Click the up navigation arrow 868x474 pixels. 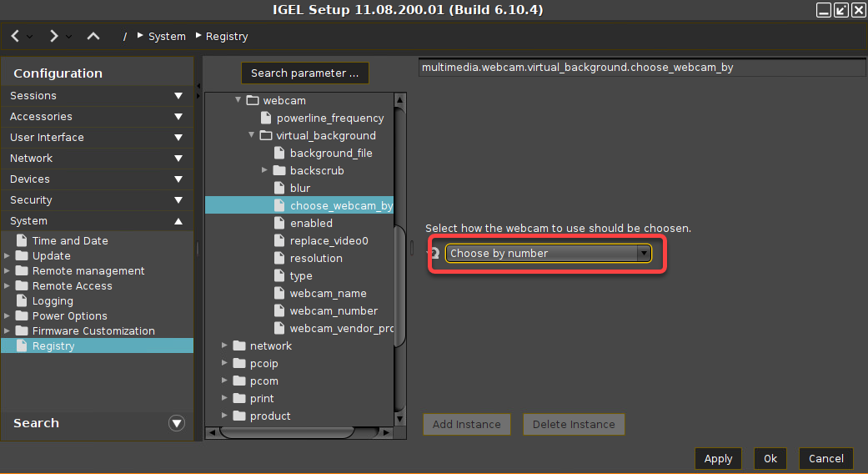tap(93, 36)
